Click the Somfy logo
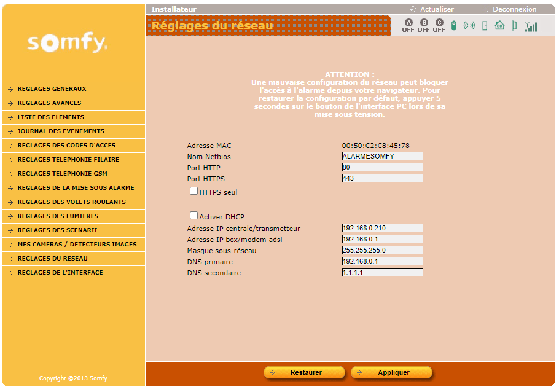Screen dimensions: 559x392 click(68, 43)
